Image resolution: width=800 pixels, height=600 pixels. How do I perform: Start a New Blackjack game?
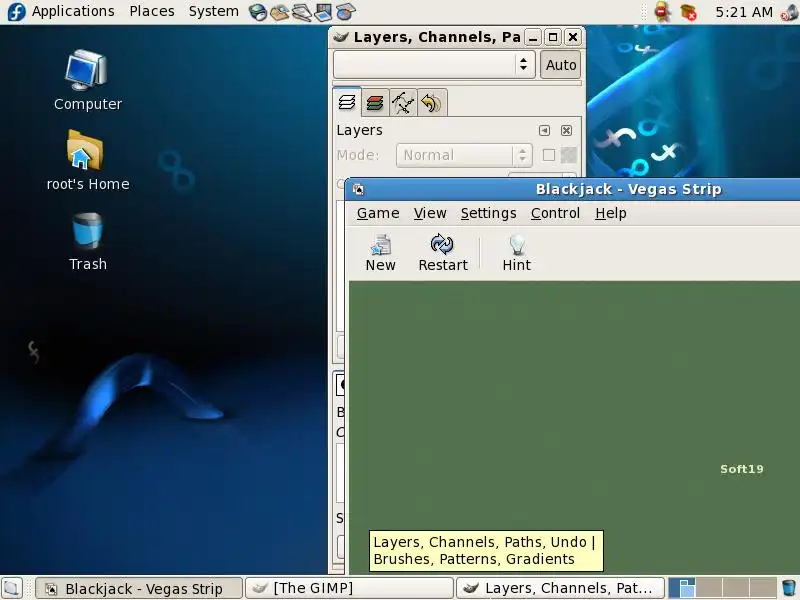click(x=381, y=253)
